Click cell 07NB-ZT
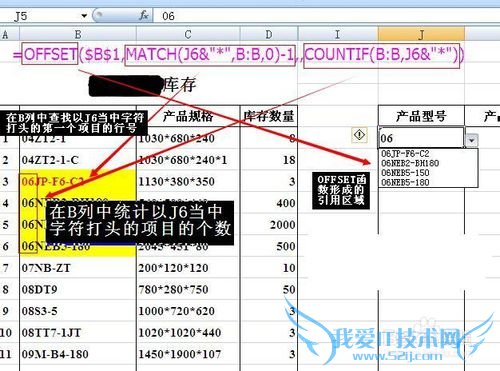500x371 pixels. click(x=78, y=268)
